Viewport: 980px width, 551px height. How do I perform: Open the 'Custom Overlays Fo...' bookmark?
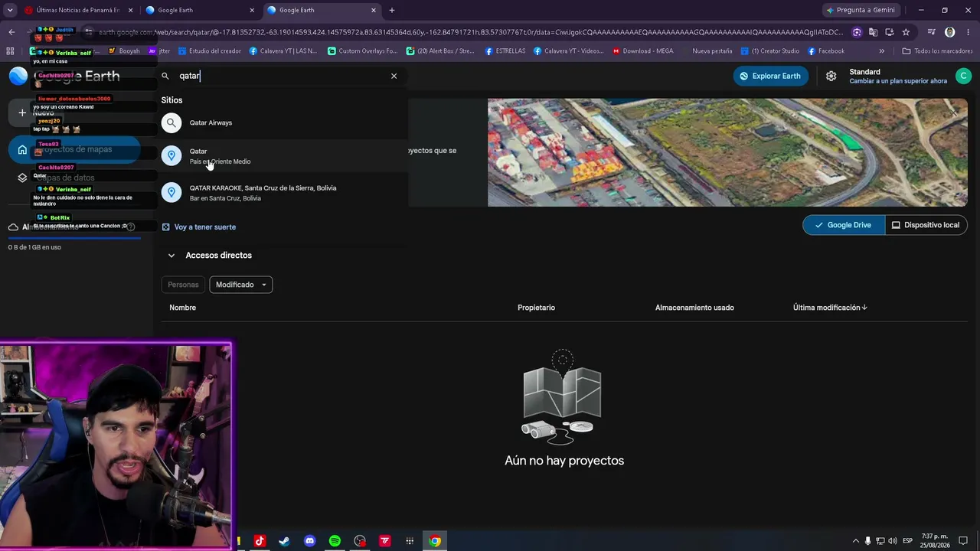click(363, 51)
